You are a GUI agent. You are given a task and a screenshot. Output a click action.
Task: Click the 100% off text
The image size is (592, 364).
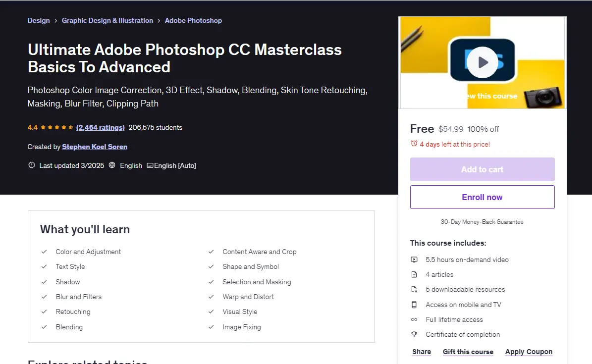(483, 129)
